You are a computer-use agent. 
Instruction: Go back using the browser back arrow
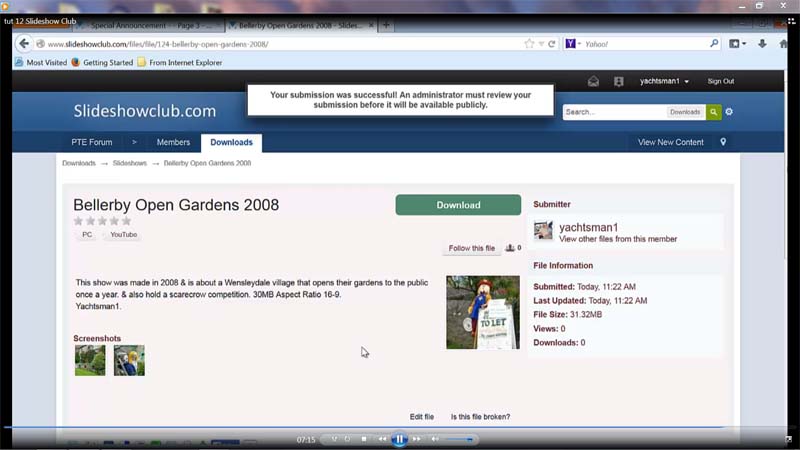[x=24, y=44]
